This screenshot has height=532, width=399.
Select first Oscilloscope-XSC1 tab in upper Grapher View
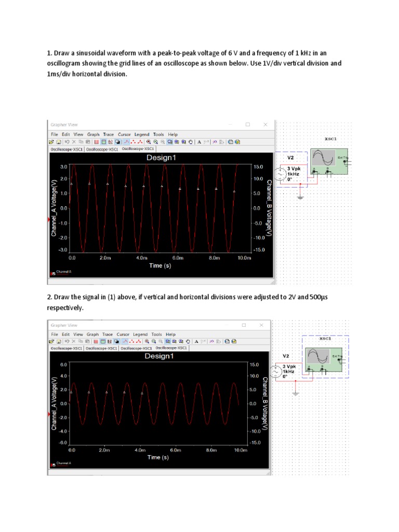(x=66, y=149)
